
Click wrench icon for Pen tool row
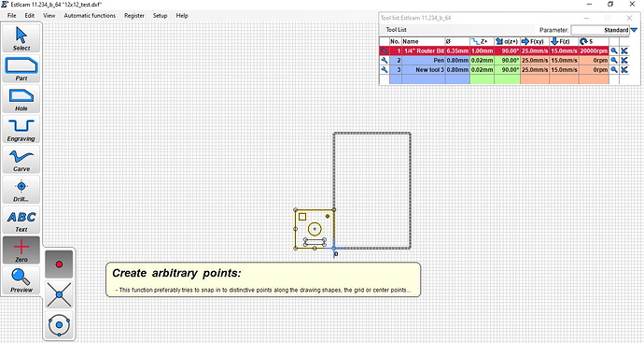(x=384, y=61)
